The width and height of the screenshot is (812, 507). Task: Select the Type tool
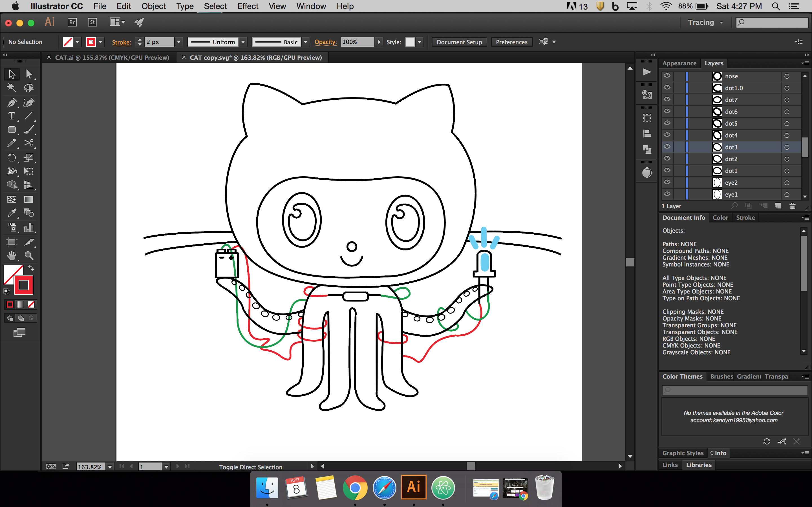tap(12, 116)
